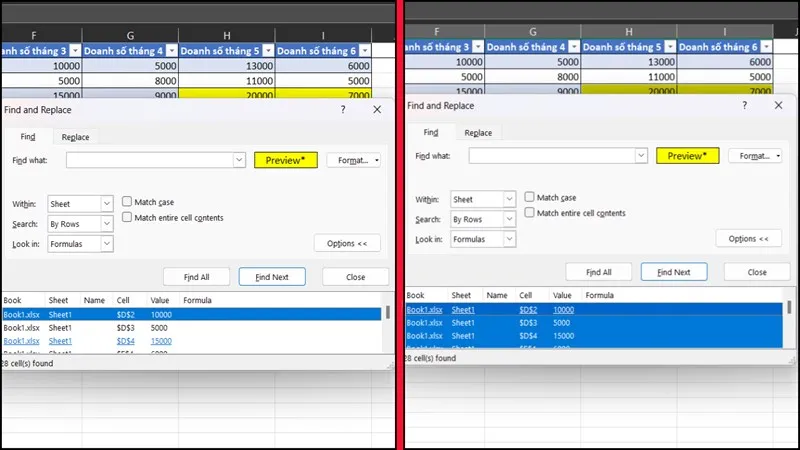The height and width of the screenshot is (450, 800).
Task: Enable Match case in the left dialog
Action: [127, 202]
